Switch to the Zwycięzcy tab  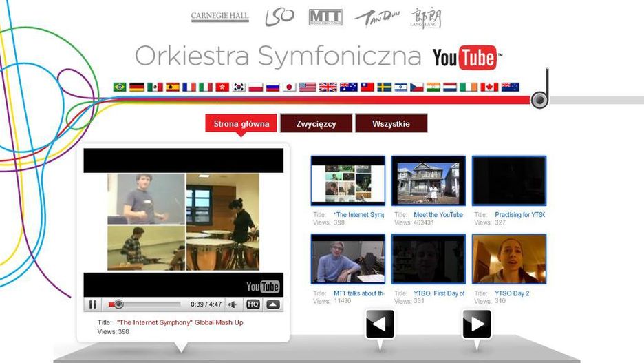point(316,123)
